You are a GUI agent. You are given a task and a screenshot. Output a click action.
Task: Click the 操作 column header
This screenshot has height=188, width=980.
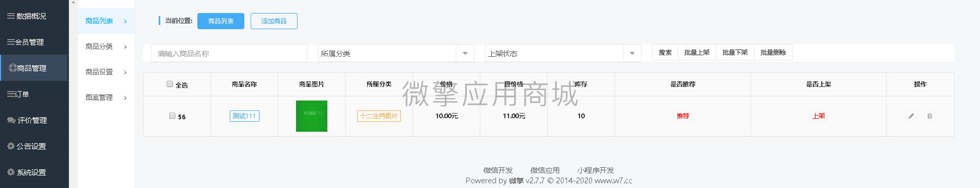[x=920, y=84]
